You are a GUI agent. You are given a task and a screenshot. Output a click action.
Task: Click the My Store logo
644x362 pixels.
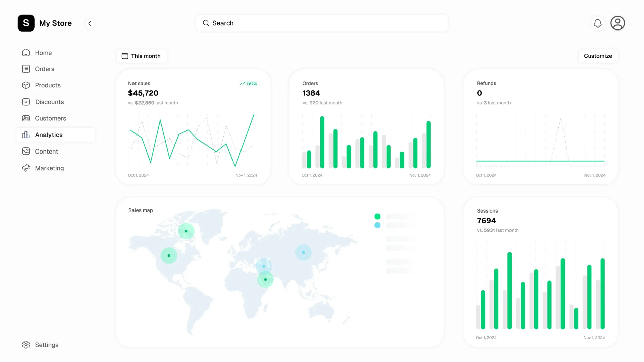tap(26, 23)
